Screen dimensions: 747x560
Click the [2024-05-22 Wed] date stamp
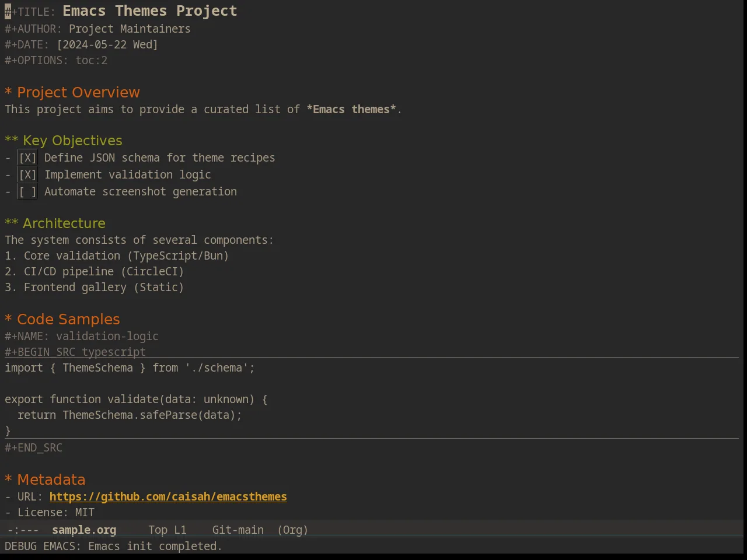tap(107, 44)
